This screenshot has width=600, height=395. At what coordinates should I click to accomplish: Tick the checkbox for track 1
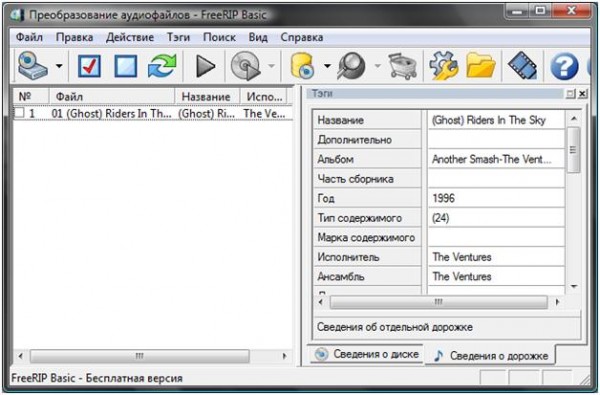click(x=19, y=113)
